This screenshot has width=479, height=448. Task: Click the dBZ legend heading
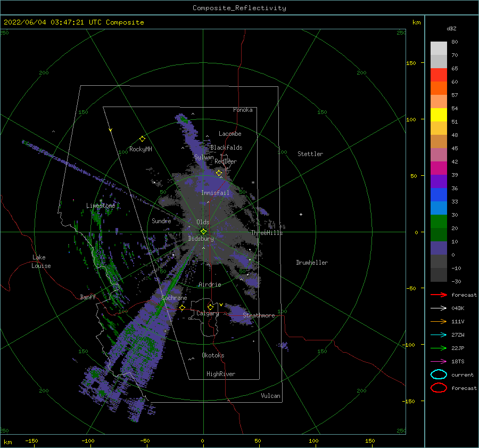pos(451,28)
